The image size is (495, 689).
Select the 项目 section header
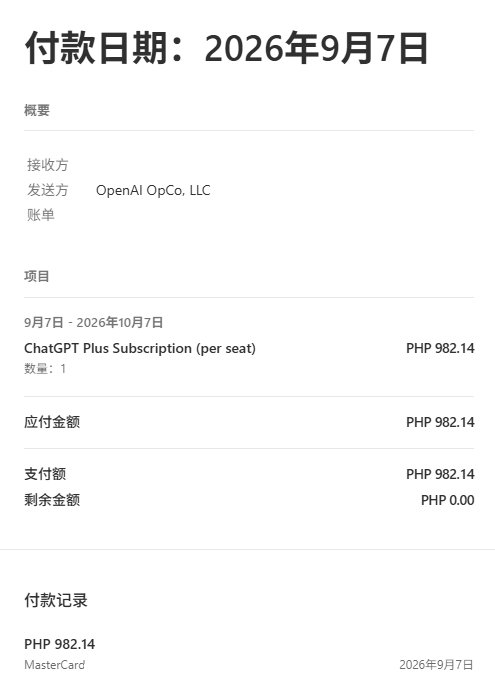(37, 276)
